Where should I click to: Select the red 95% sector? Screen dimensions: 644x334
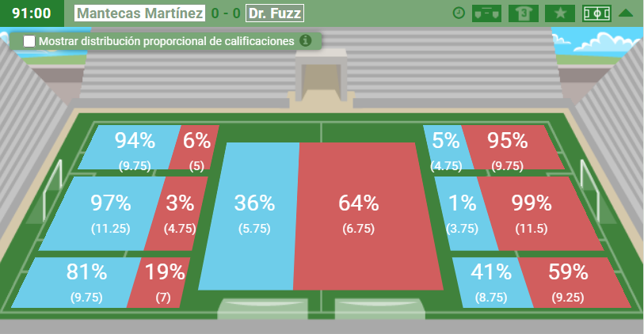point(512,147)
